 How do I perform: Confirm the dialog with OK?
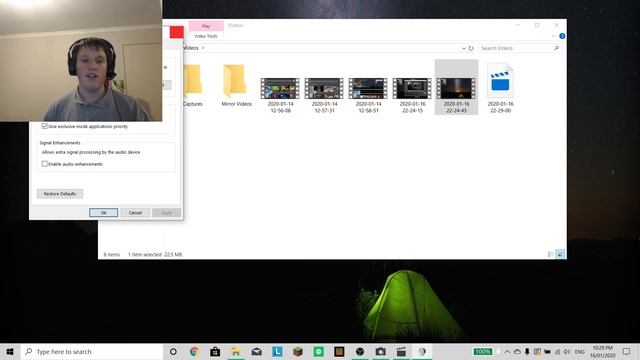(x=104, y=213)
